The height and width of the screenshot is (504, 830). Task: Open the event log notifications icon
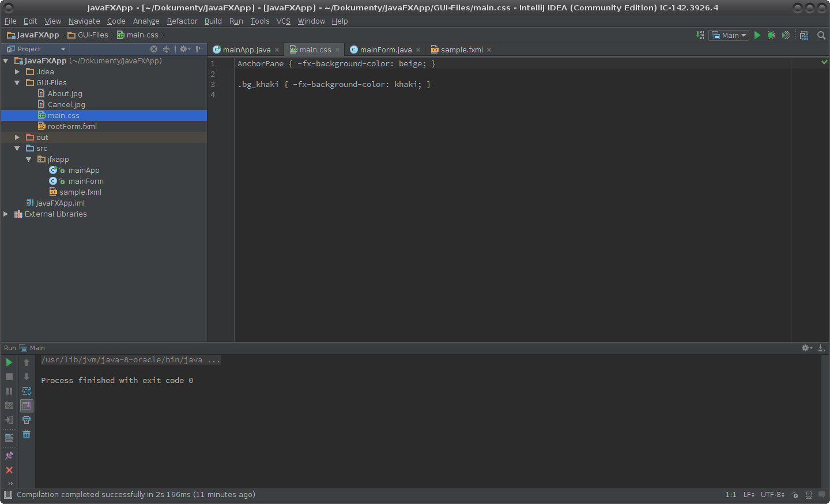point(822,495)
